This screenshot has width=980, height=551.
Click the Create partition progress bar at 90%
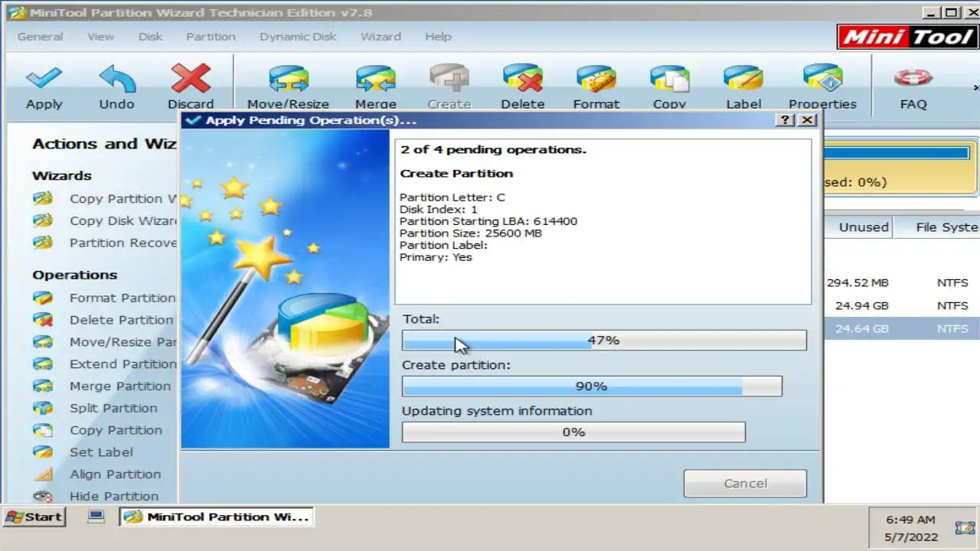[592, 386]
